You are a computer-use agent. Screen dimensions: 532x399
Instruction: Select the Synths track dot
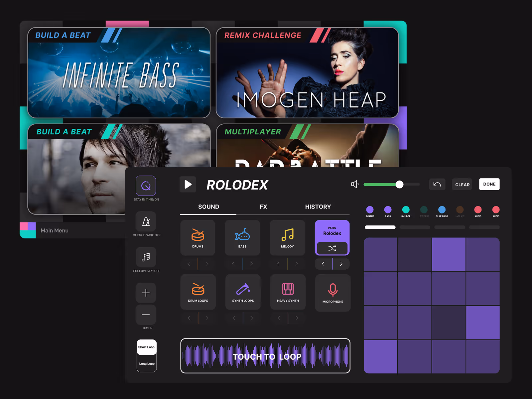tap(370, 209)
